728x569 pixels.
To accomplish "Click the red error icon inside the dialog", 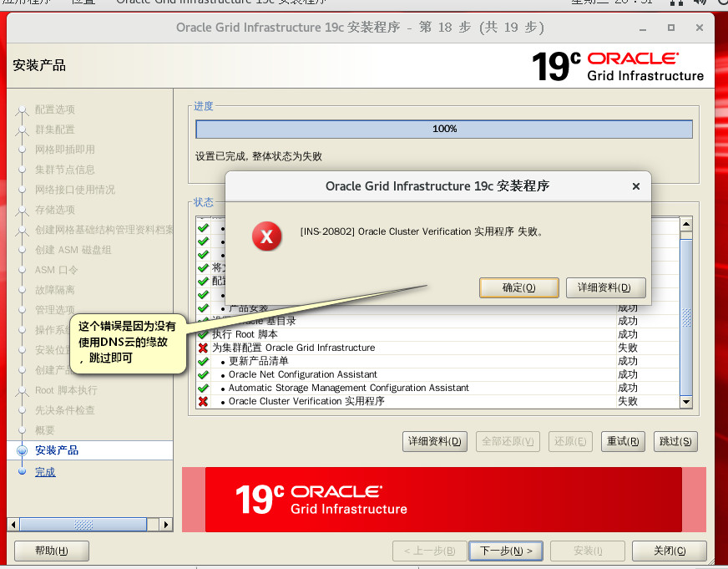I will point(266,236).
